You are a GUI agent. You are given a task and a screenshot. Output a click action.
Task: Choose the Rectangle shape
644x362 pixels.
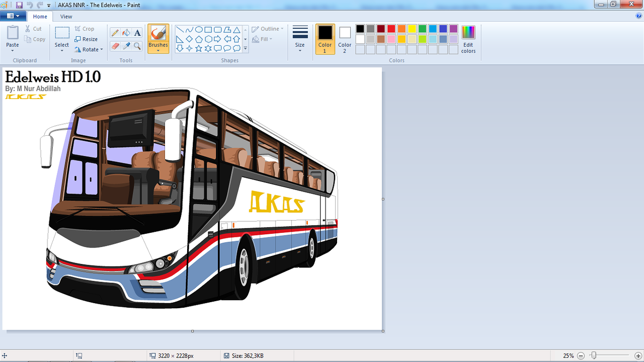[208, 30]
